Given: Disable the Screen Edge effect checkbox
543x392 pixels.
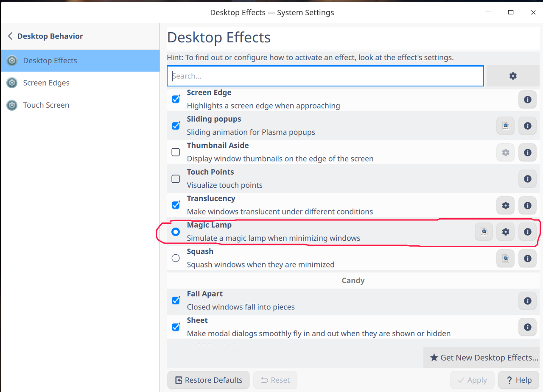Looking at the screenshot, I should 176,99.
